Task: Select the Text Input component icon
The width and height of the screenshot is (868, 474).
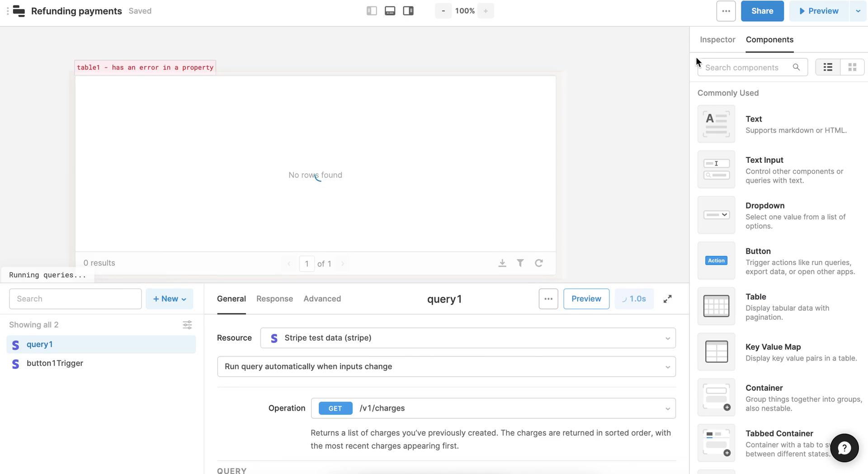Action: [716, 170]
